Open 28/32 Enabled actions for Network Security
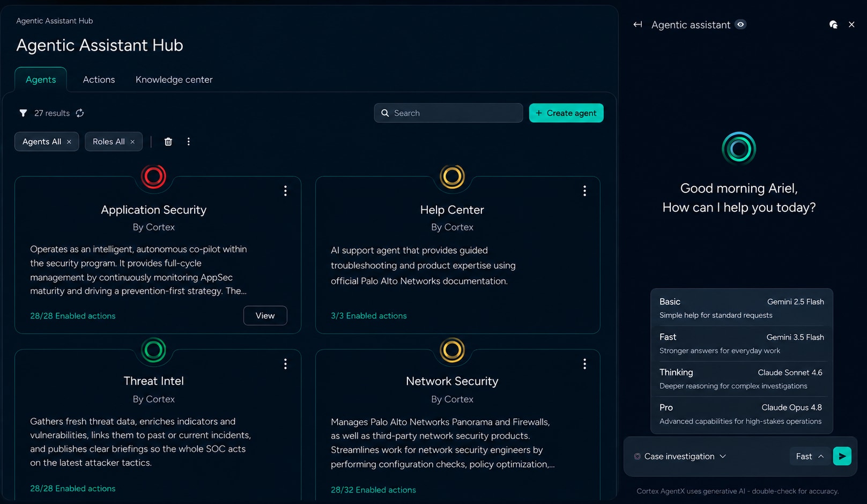Image resolution: width=867 pixels, height=504 pixels. (373, 490)
